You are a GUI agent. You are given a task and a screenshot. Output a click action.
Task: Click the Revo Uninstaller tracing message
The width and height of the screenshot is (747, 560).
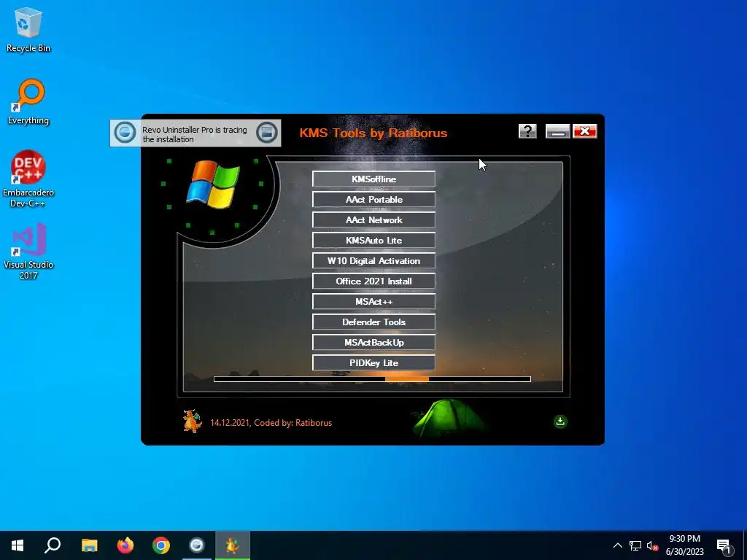194,134
